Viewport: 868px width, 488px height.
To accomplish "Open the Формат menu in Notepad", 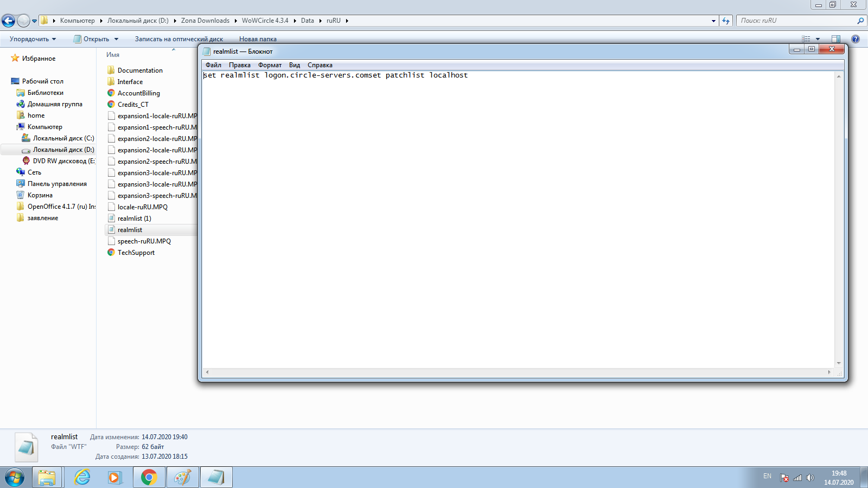I will pyautogui.click(x=270, y=65).
